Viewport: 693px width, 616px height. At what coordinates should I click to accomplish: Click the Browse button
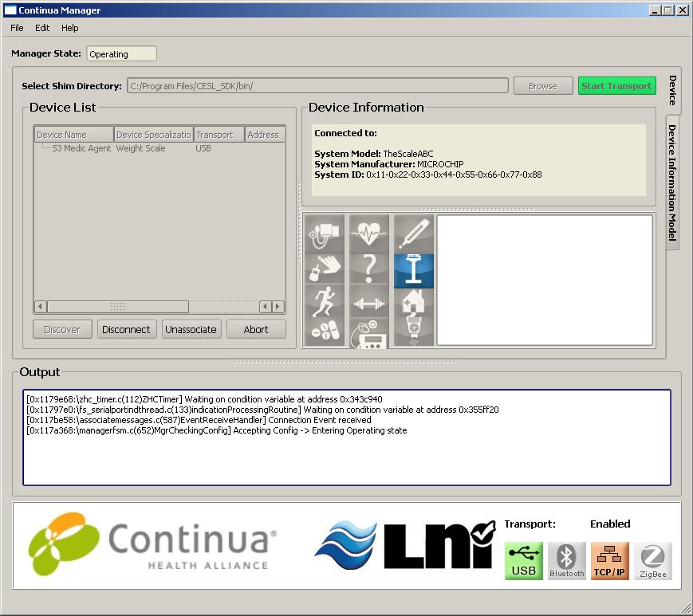(x=543, y=86)
